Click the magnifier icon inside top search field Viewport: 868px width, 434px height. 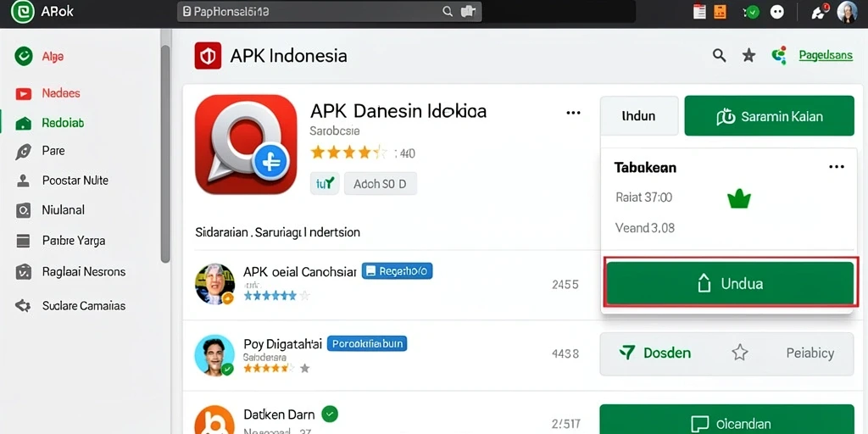(x=448, y=12)
